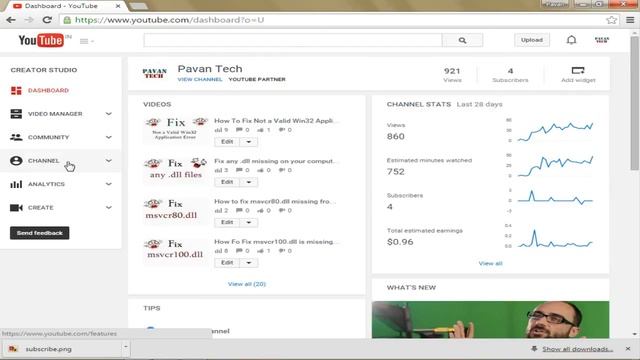Open the View Channel link
The image size is (640, 360).
click(200, 79)
